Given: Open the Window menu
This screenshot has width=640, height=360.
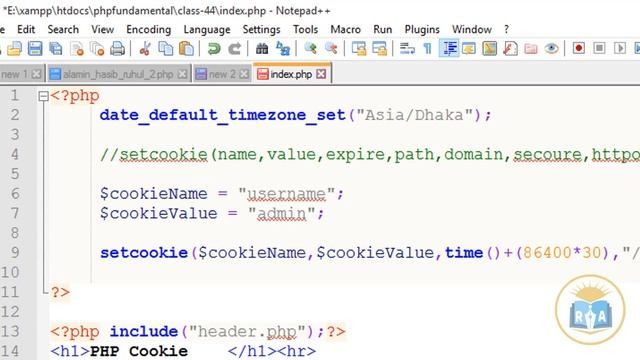Looking at the screenshot, I should 472,29.
